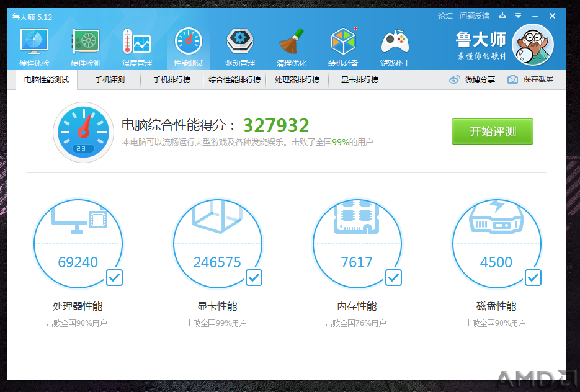Click the processor performance circle icon
Screen dimensions: 580x392
(x=78, y=243)
